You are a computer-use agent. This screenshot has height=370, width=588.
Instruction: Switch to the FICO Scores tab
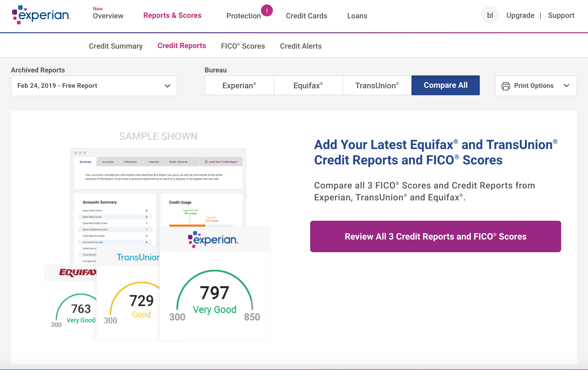[x=243, y=46]
